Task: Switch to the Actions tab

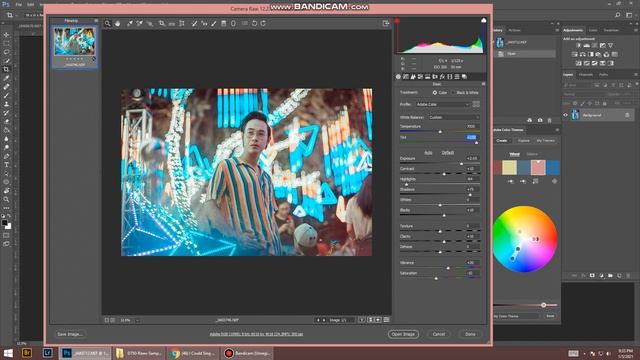Action: click(x=514, y=30)
